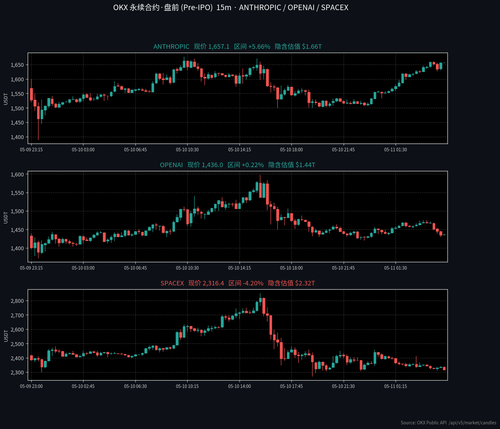Click the 1,450 label on ANTHROPIC y-axis
The image size is (500, 429).
pos(18,123)
